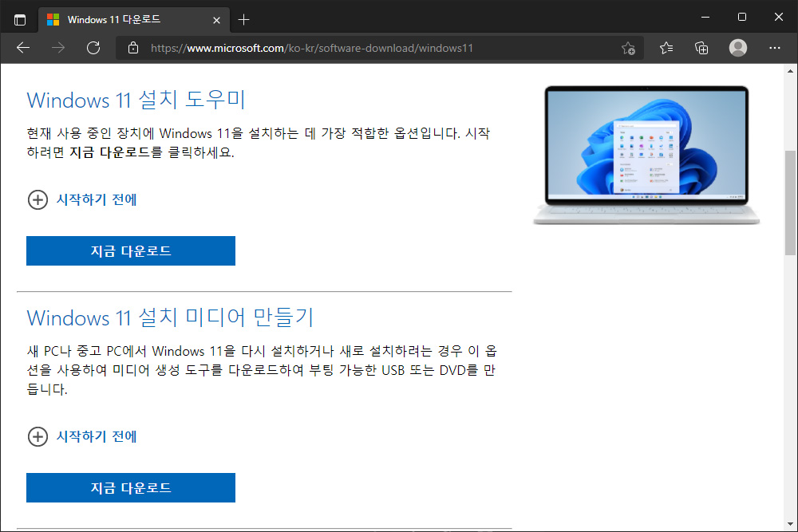798x532 pixels.
Task: Expand 시작하기 전에 under 설치 미디어 만들기
Action: [82, 436]
